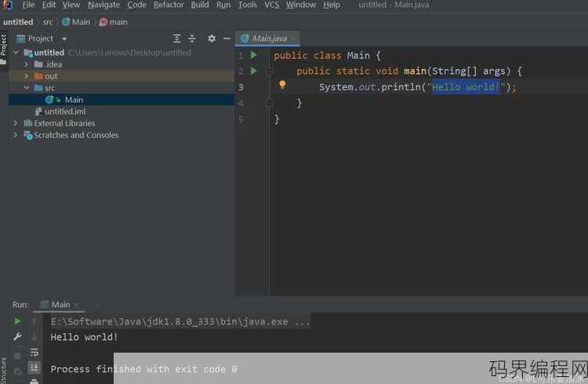The width and height of the screenshot is (588, 384).
Task: Hide the Project panel with minus icon
Action: 227,38
